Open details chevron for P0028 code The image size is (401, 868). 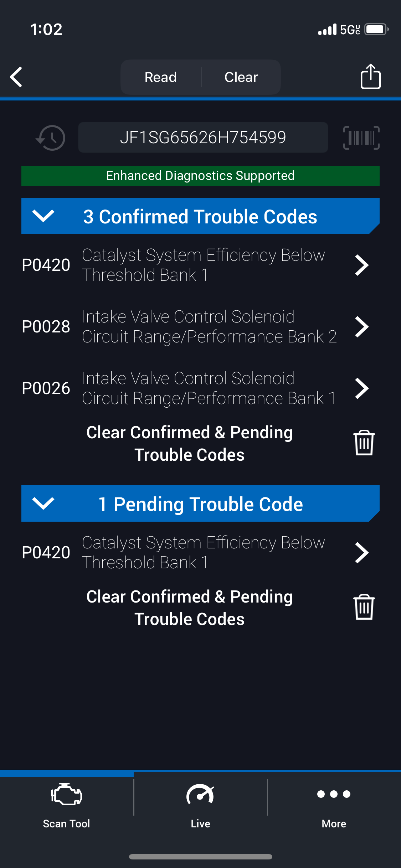tap(361, 327)
